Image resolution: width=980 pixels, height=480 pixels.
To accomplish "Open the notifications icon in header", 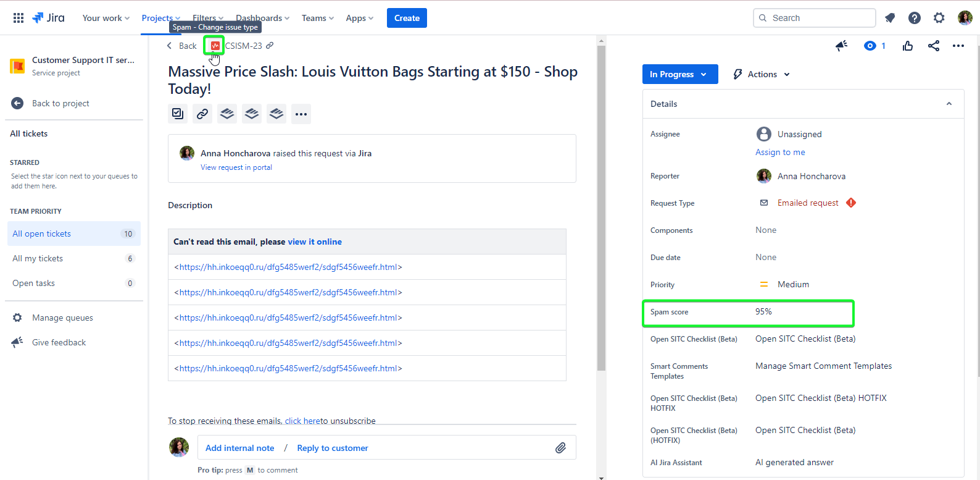I will [889, 18].
